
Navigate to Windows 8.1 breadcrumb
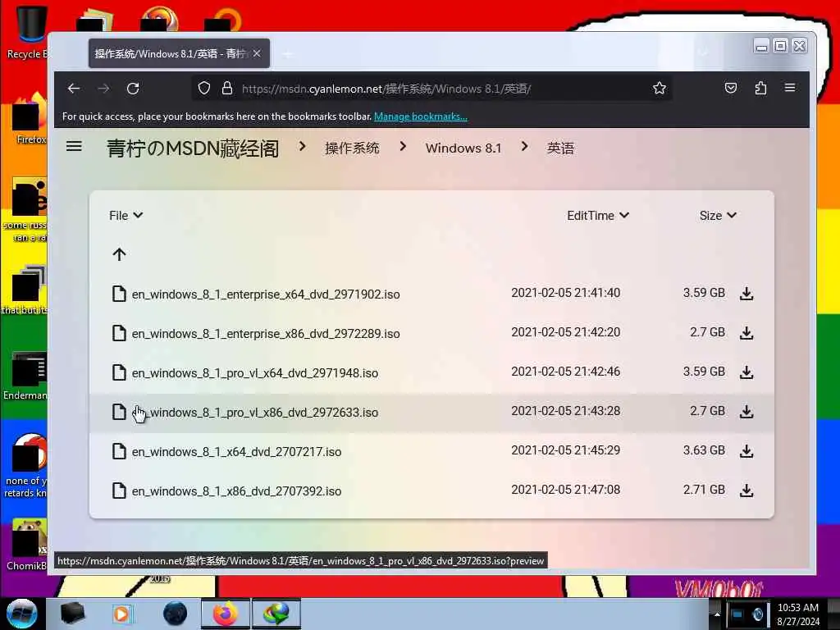pyautogui.click(x=463, y=148)
